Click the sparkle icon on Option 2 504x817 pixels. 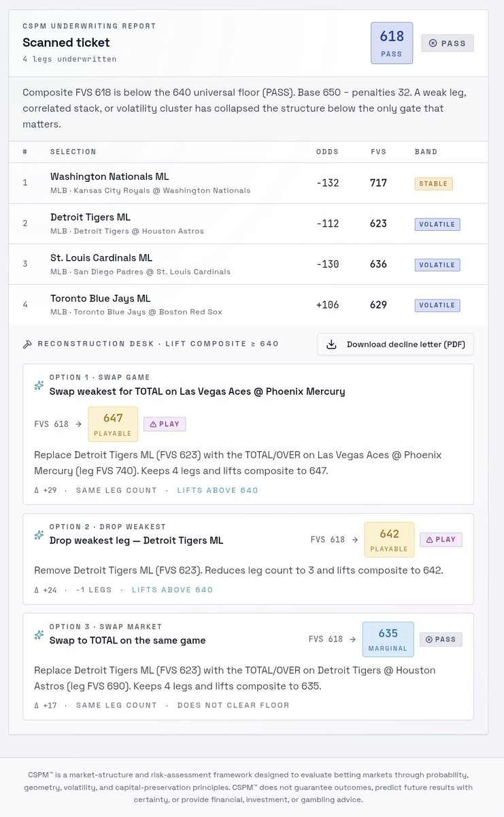tap(39, 535)
